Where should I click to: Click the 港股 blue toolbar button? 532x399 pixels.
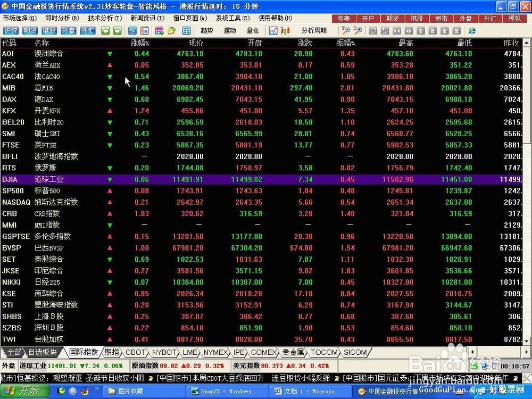pyautogui.click(x=49, y=30)
